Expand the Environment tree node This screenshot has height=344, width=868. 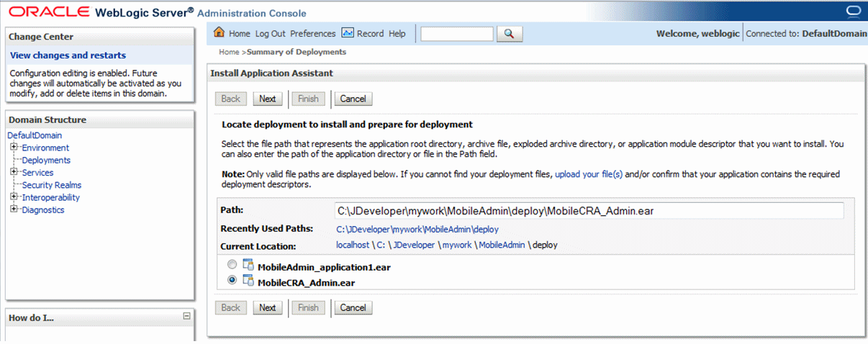(x=14, y=148)
